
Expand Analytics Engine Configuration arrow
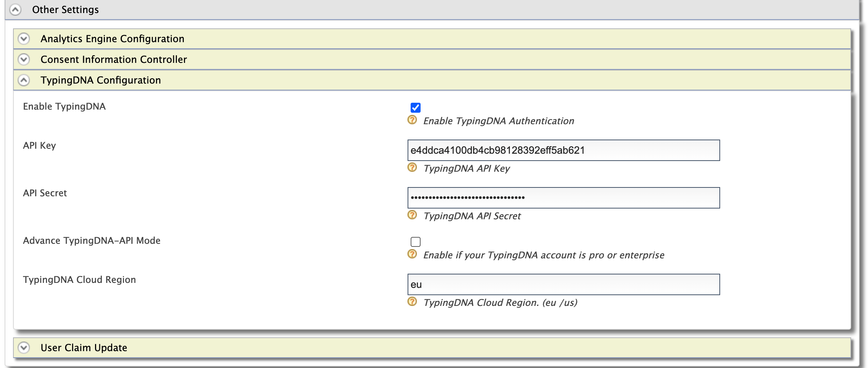tap(24, 39)
